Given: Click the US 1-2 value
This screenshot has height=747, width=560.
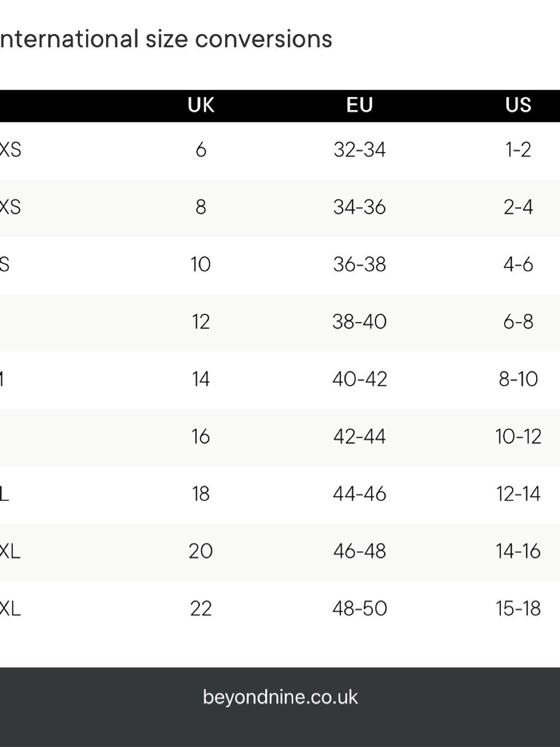Looking at the screenshot, I should (x=518, y=150).
